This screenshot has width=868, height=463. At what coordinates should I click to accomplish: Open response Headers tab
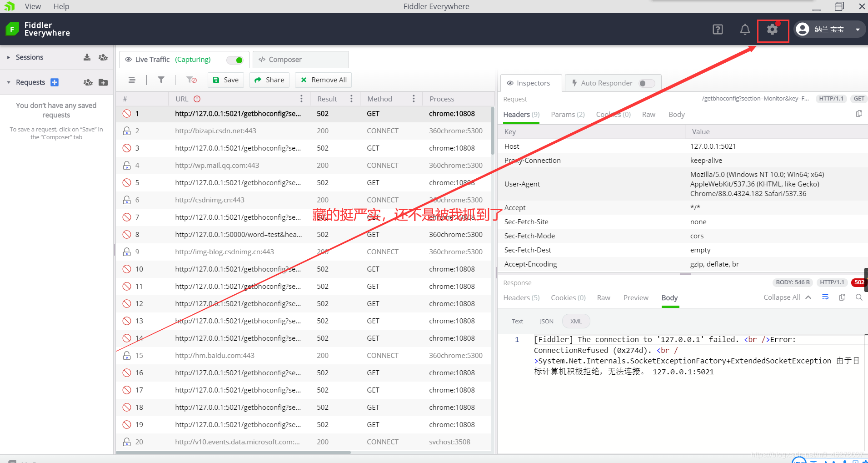pos(521,298)
